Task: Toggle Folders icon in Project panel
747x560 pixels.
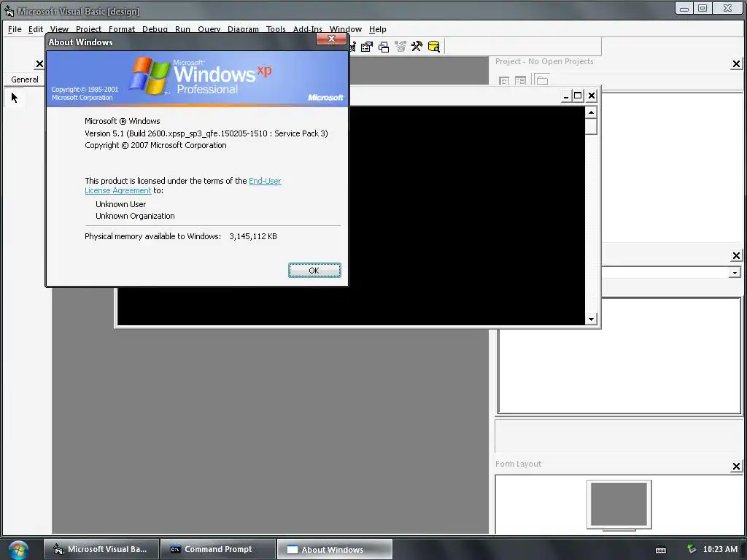Action: 542,80
